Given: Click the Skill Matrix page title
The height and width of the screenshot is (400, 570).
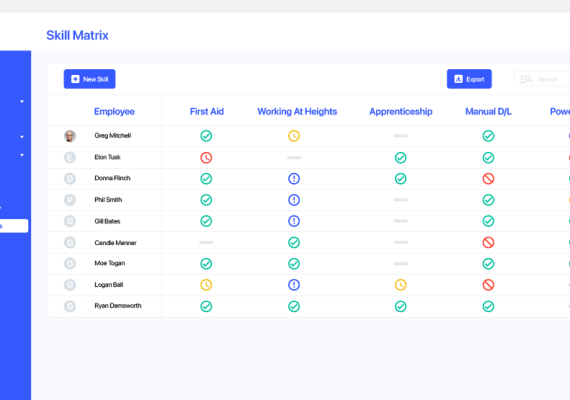Looking at the screenshot, I should coord(77,35).
